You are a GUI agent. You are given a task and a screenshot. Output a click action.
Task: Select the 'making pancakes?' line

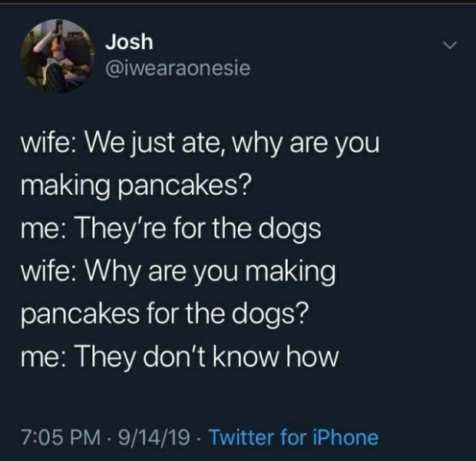tap(137, 186)
